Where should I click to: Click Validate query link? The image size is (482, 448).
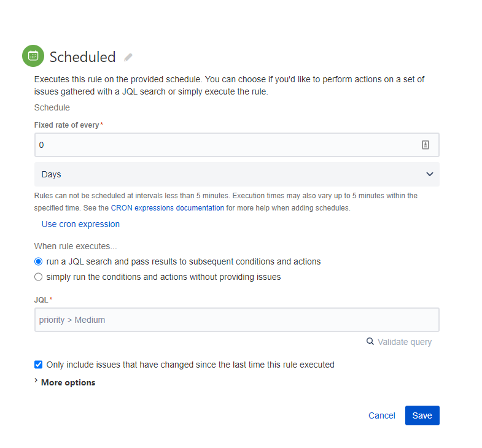(x=405, y=342)
